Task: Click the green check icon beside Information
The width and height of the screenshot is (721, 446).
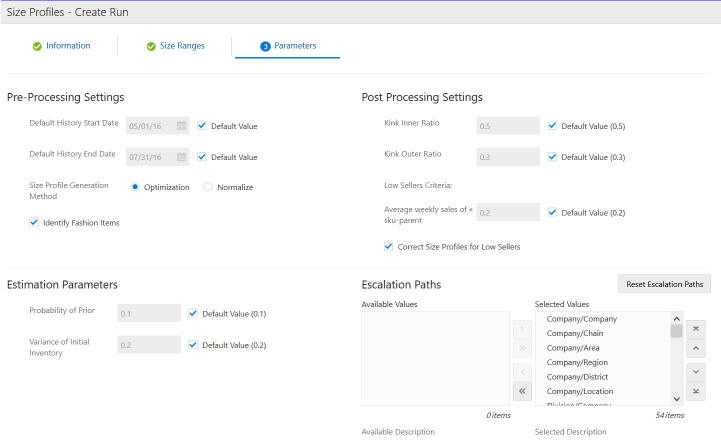Action: (x=37, y=46)
